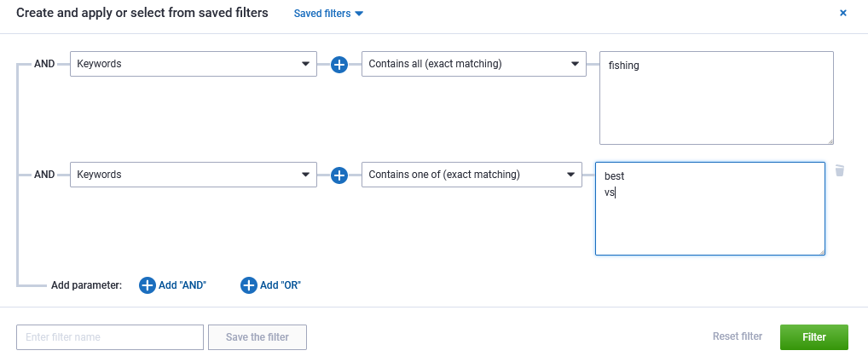Delete the second condition with the trash icon
This screenshot has width=868, height=362.
[840, 170]
